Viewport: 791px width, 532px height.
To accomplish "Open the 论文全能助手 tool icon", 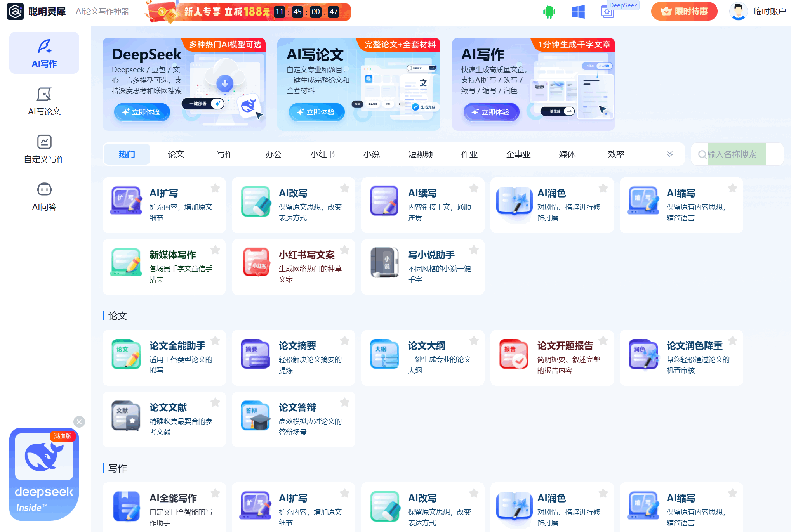I will [x=126, y=354].
